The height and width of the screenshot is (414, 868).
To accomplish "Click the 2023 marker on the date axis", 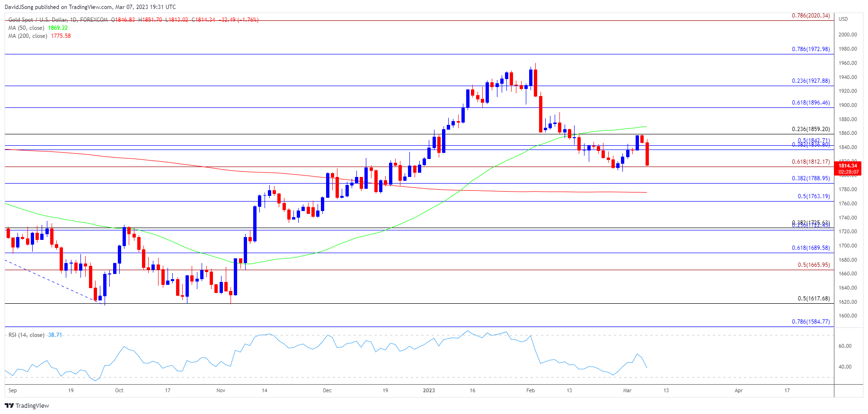I will (429, 390).
